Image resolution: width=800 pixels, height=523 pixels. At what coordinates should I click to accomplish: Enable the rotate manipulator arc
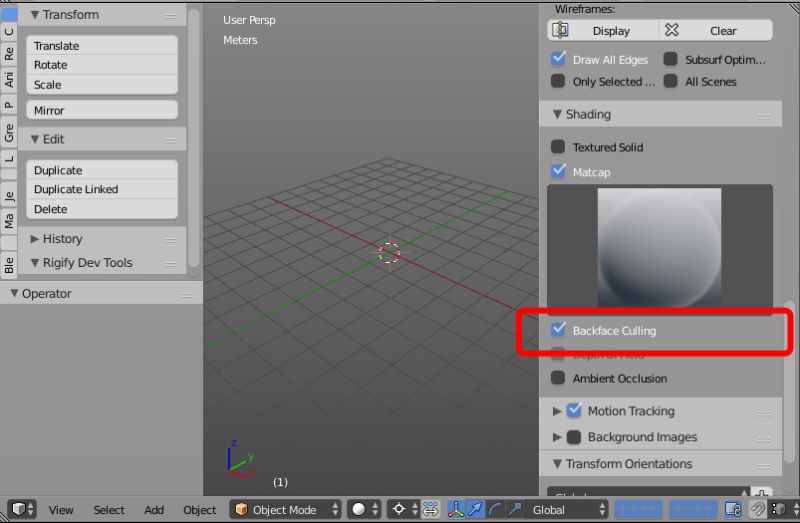(494, 509)
